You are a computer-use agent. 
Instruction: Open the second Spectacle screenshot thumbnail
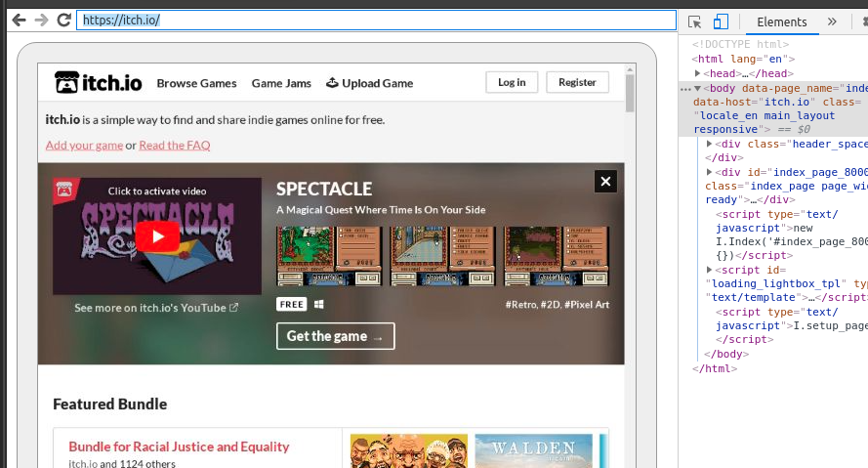(441, 255)
